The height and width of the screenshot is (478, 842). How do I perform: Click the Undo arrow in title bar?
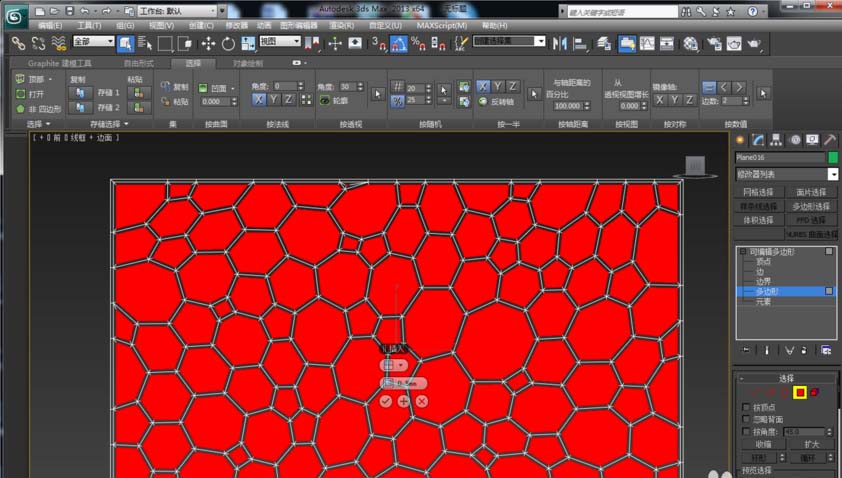85,11
